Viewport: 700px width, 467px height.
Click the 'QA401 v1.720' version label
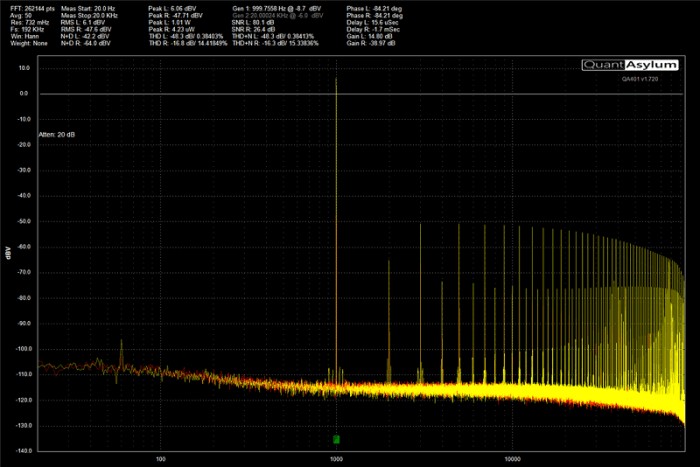coord(640,79)
